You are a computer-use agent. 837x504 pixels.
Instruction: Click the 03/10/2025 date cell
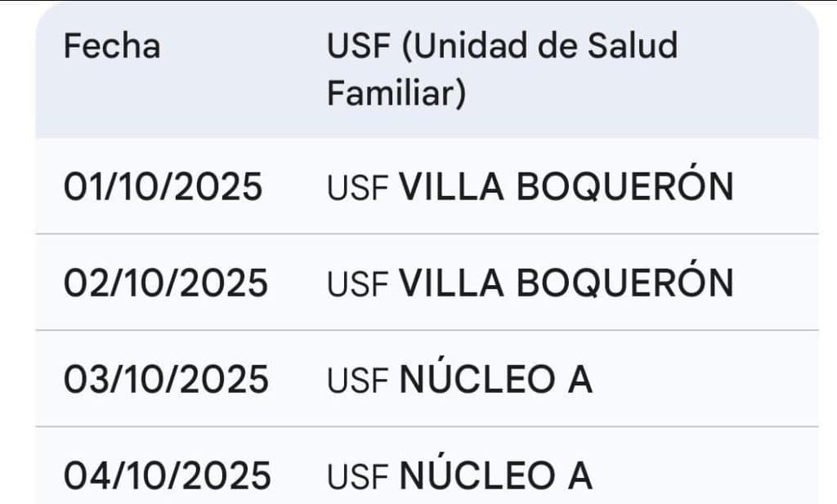(166, 380)
